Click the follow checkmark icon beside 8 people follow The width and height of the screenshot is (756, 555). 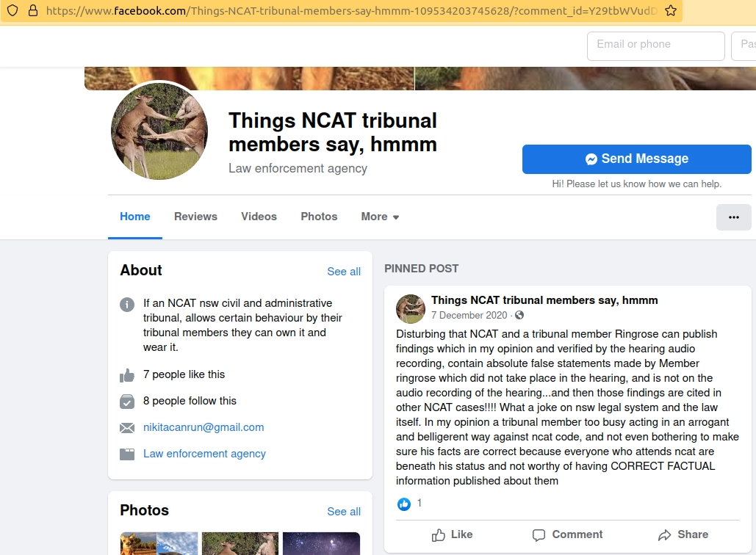tap(127, 402)
